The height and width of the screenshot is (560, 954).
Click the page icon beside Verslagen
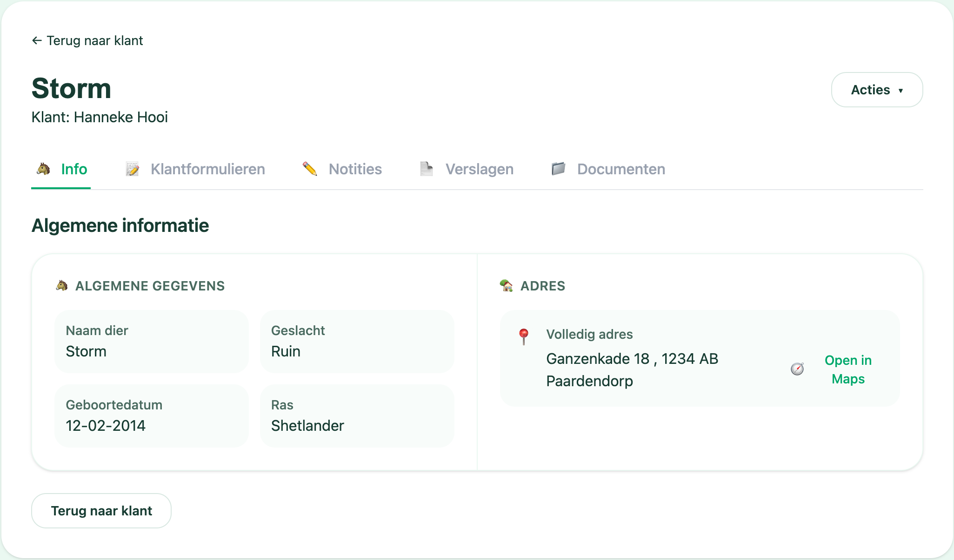click(427, 169)
